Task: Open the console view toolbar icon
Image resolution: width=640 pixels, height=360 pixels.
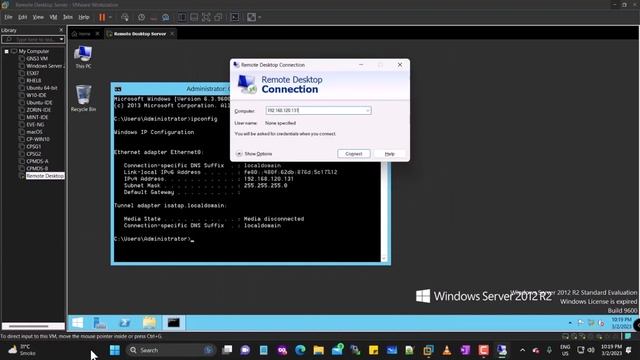Action: pyautogui.click(x=235, y=17)
